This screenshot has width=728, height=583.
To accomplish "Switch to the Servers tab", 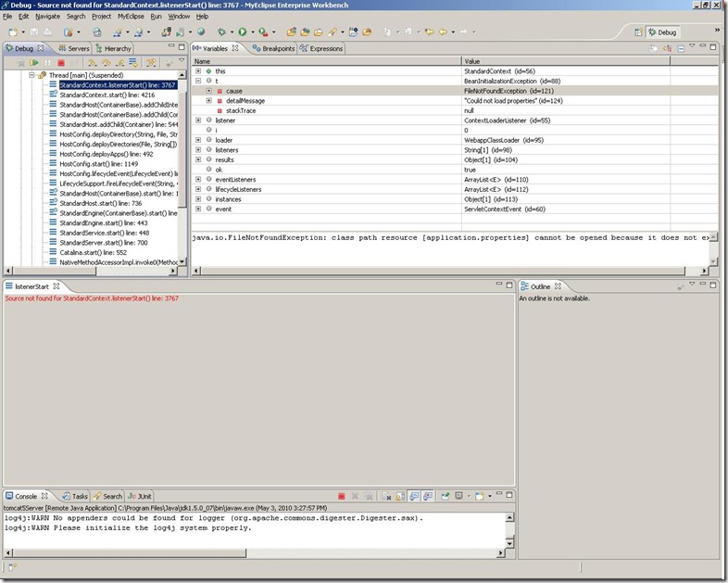I will 73,48.
